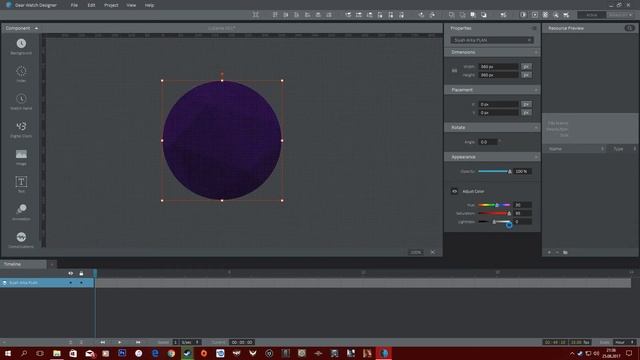
Task: Open the View menu
Action: click(x=131, y=5)
